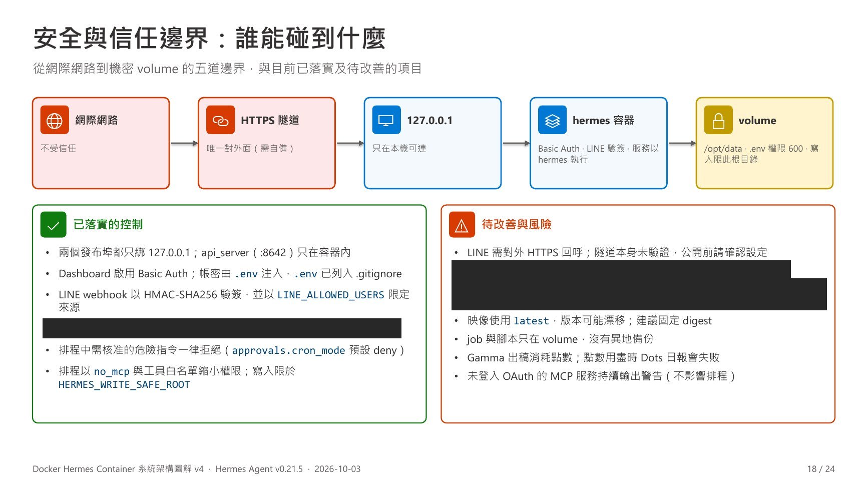Click the globe icon for 網際網路
The width and height of the screenshot is (868, 488).
pos(55,120)
